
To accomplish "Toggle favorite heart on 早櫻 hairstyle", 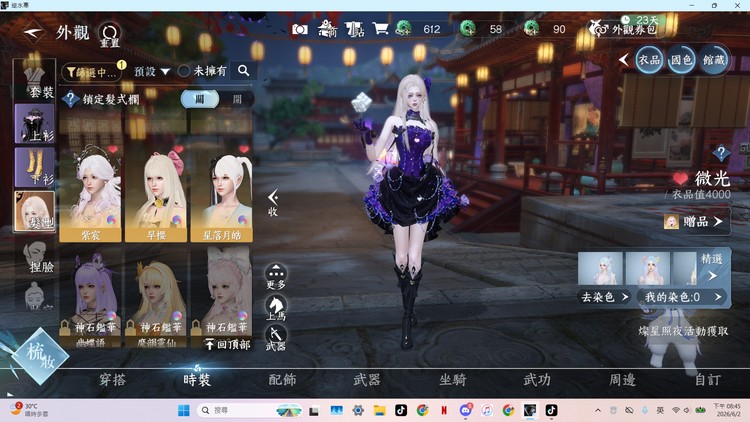I will click(178, 150).
